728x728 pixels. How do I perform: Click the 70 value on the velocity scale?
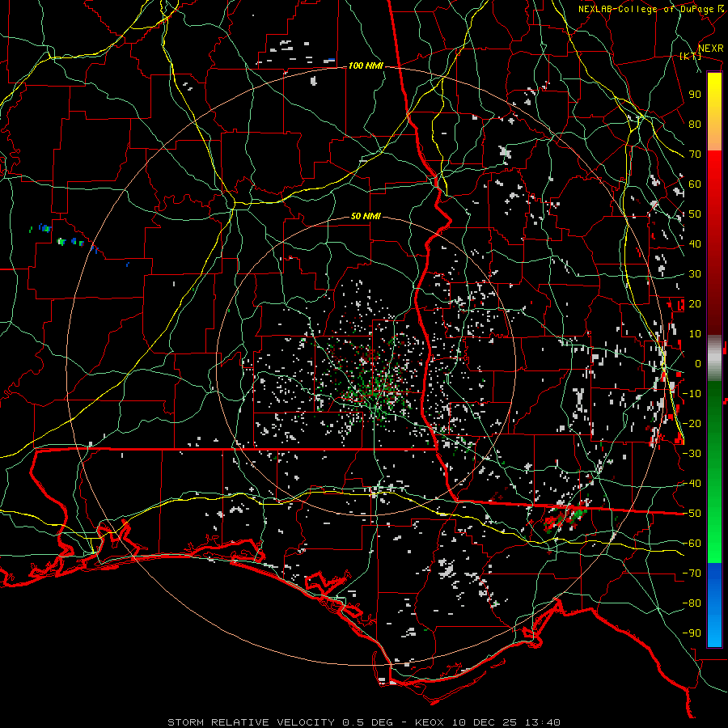695,154
